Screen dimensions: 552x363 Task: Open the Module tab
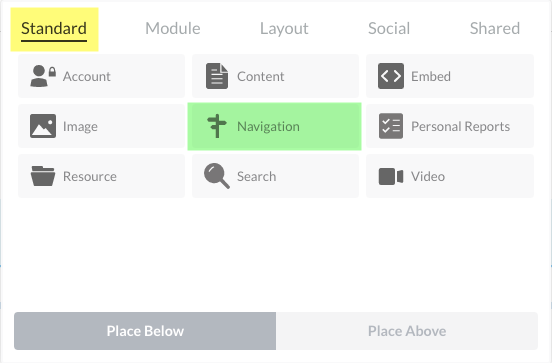(x=172, y=29)
